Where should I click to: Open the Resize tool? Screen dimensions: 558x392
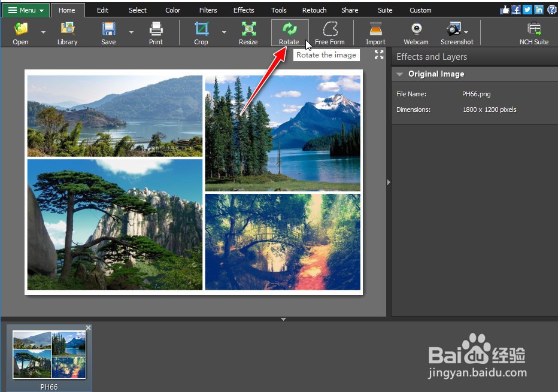(x=248, y=33)
